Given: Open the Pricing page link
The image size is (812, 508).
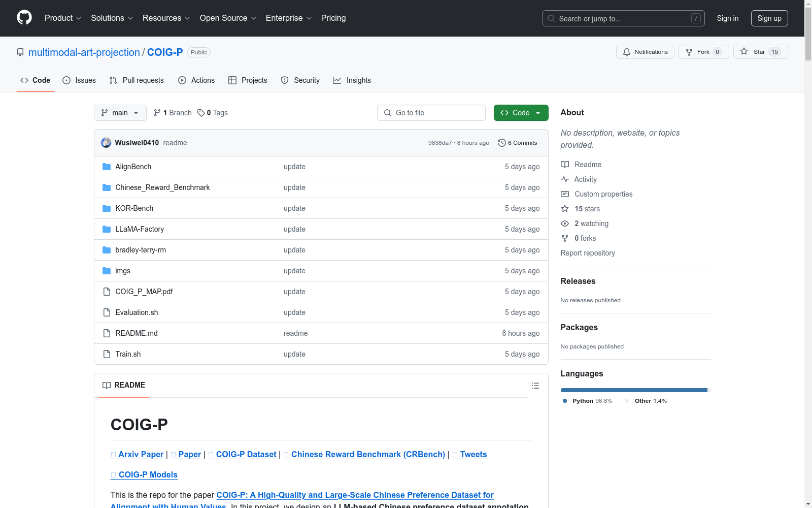Looking at the screenshot, I should point(333,18).
